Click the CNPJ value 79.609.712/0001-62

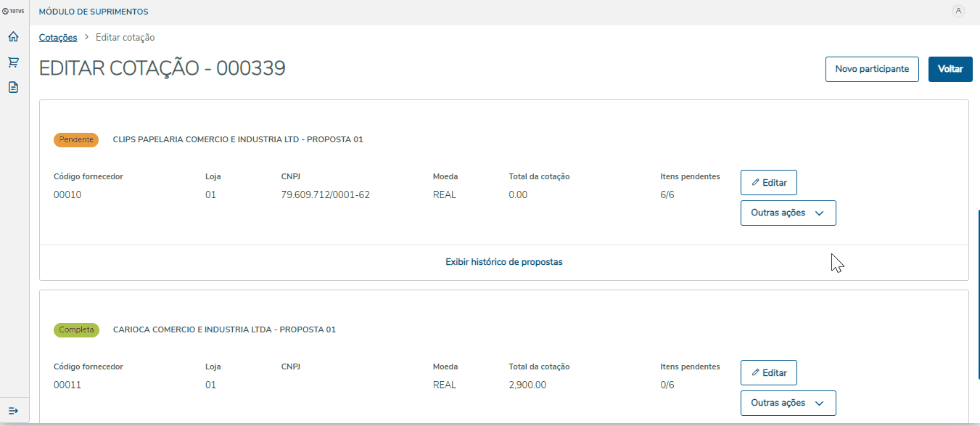[325, 195]
